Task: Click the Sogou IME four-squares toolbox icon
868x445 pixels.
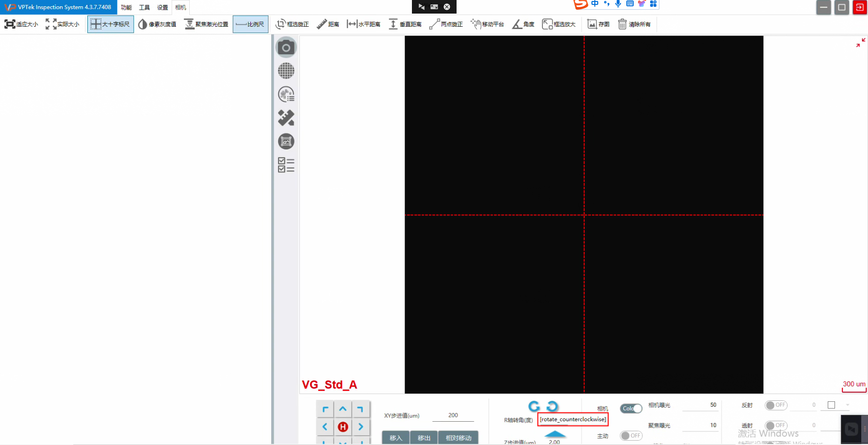Action: pyautogui.click(x=653, y=4)
